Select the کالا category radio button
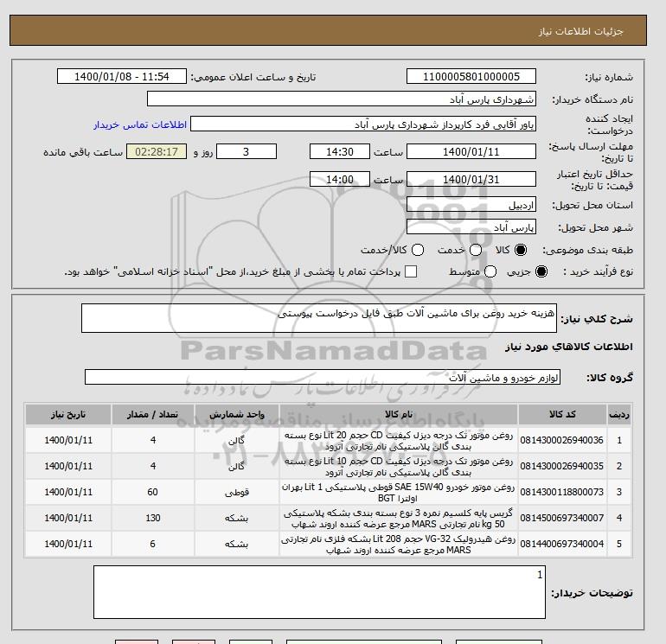 [x=521, y=250]
